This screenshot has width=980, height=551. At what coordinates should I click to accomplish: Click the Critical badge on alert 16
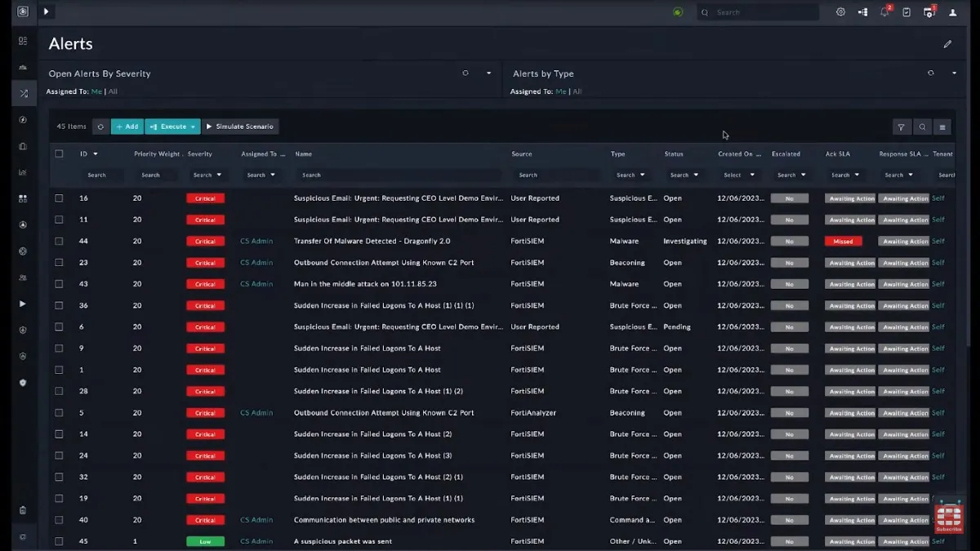click(x=205, y=198)
